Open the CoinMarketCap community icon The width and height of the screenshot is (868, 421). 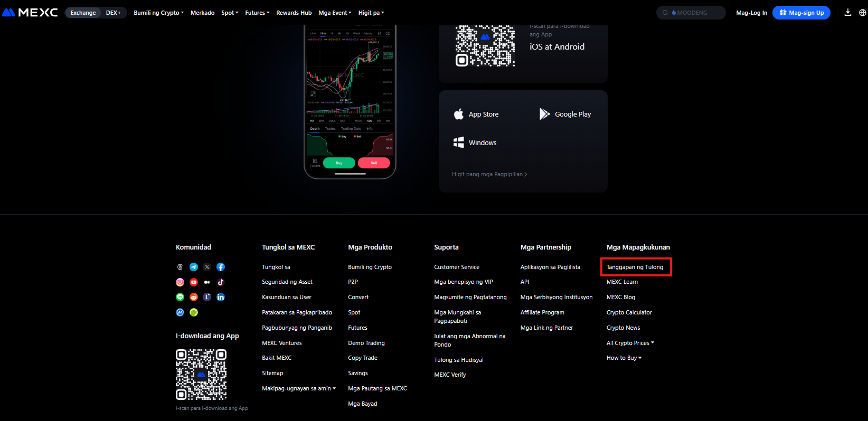point(180,312)
